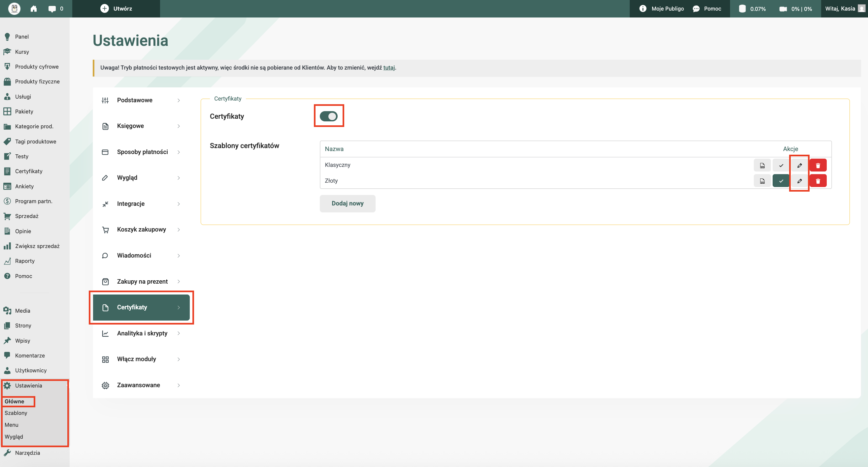
Task: Select Szablony under Ustawienia submenu
Action: click(16, 413)
